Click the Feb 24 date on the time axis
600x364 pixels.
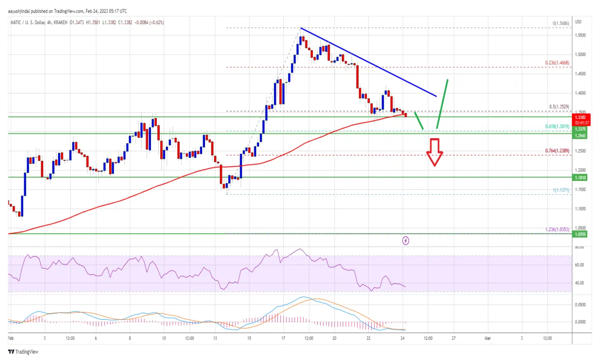402,338
